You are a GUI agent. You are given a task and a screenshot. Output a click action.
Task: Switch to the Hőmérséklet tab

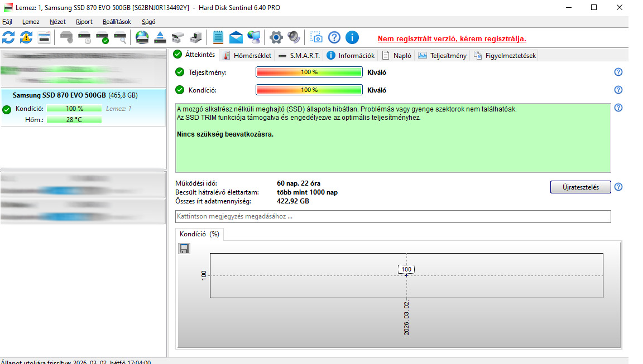coord(247,56)
